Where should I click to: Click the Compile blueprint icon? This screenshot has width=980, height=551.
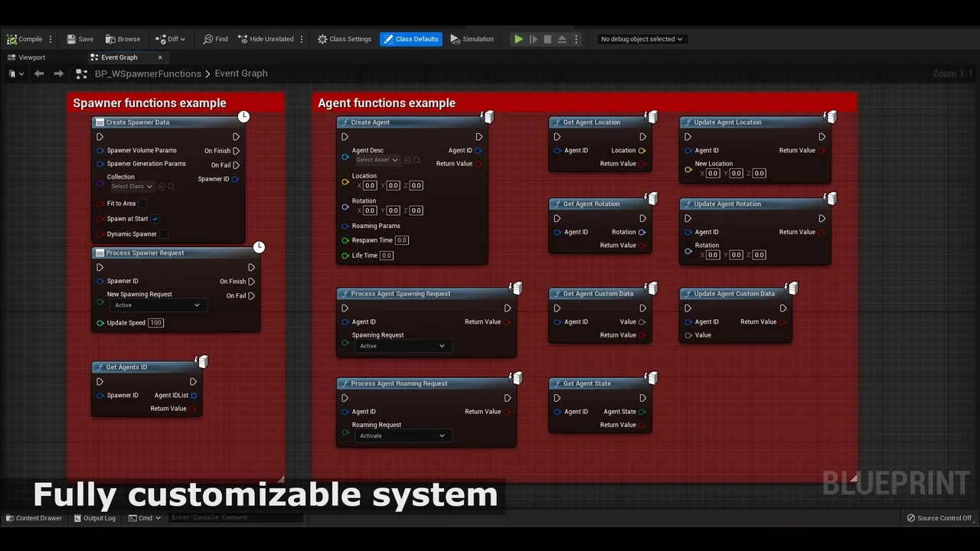(x=12, y=39)
